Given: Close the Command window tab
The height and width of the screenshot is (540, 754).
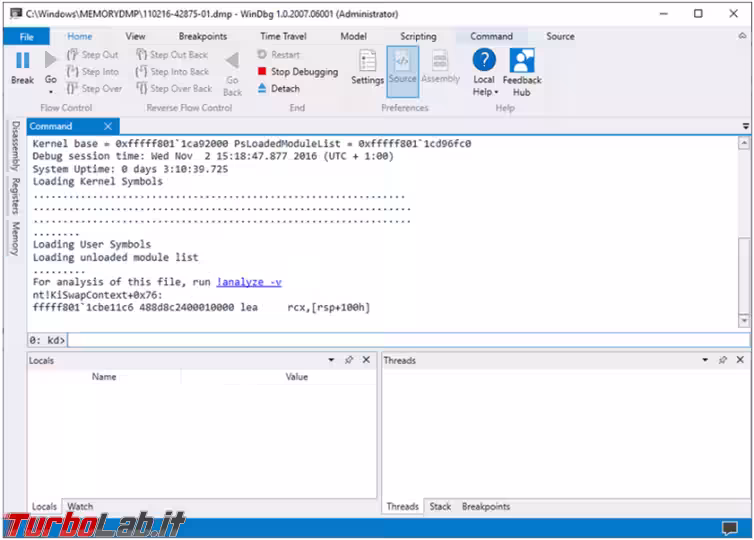Looking at the screenshot, I should pos(108,126).
